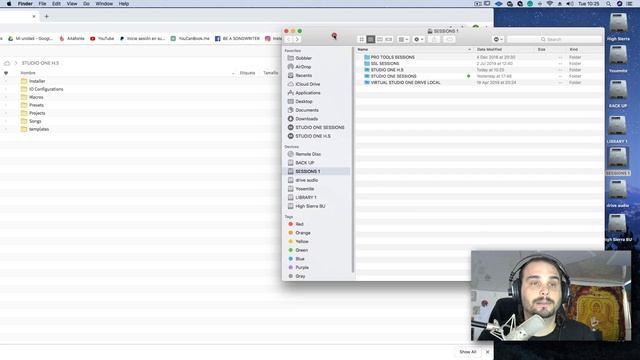Screen dimensions: 640x360
Task: Open the Go menu in menu bar
Action: [86, 4]
